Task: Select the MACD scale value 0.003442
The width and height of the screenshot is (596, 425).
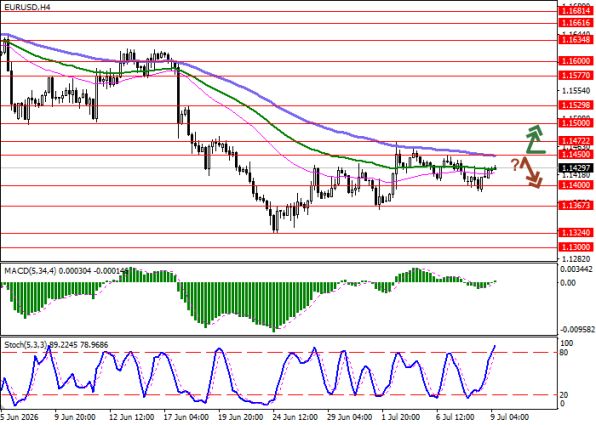Action: [x=577, y=270]
